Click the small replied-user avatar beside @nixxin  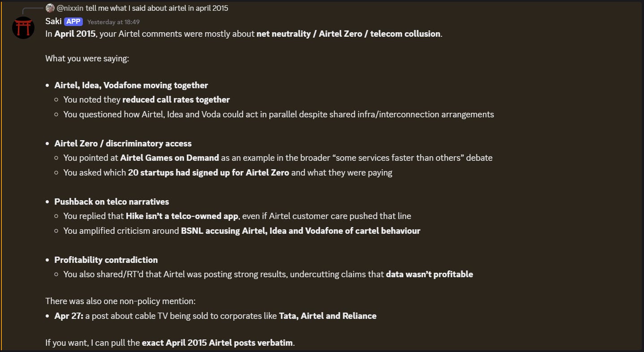[x=50, y=8]
